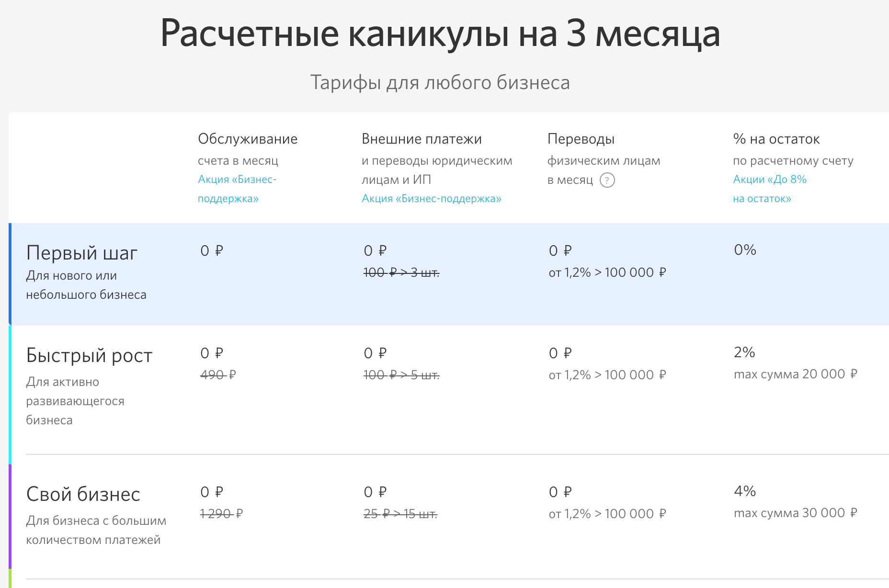Click max сумма 20 000 ₽ text

click(796, 374)
